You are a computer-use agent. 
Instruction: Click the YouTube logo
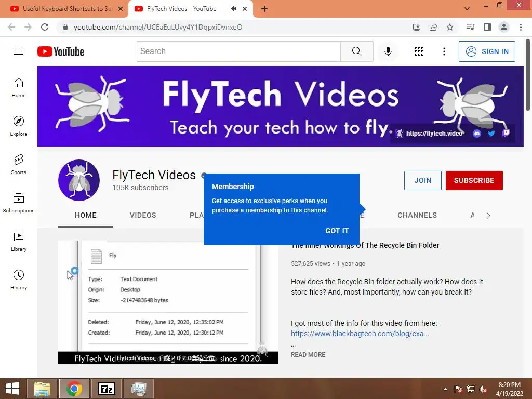(61, 51)
